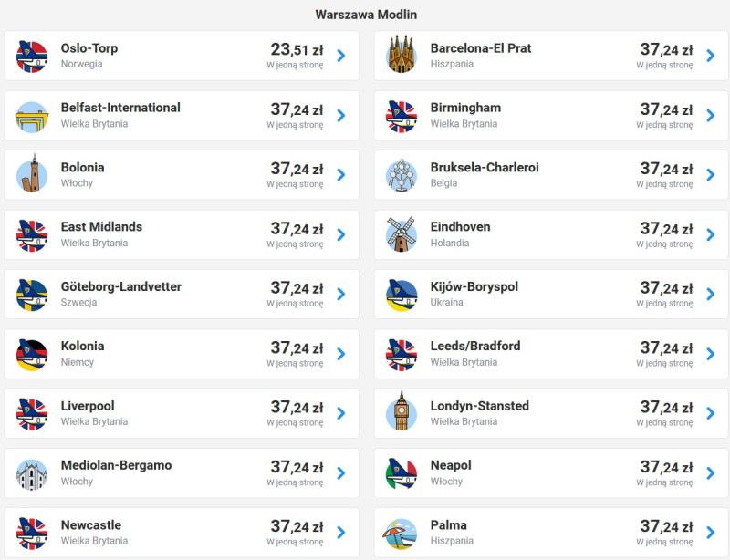Click the Palma beach umbrella icon
730x560 pixels.
pyautogui.click(x=400, y=534)
